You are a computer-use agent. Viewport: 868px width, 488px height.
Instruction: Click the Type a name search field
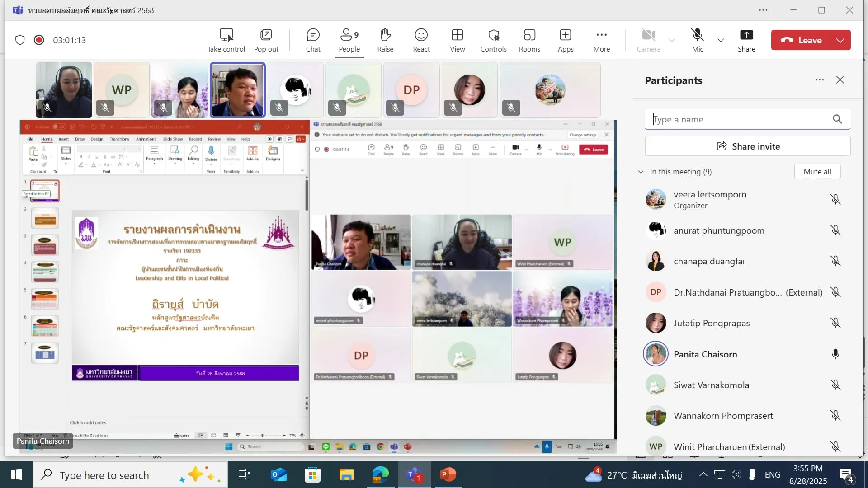[x=739, y=119]
